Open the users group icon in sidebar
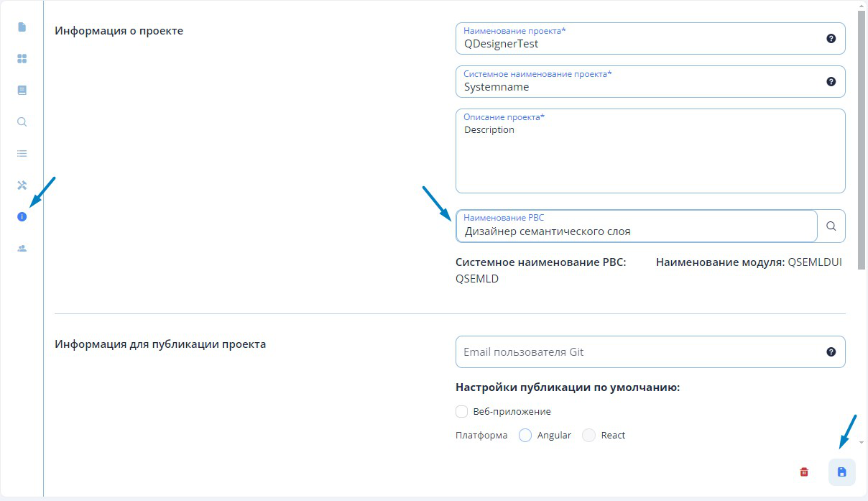This screenshot has height=501, width=868. pos(22,248)
